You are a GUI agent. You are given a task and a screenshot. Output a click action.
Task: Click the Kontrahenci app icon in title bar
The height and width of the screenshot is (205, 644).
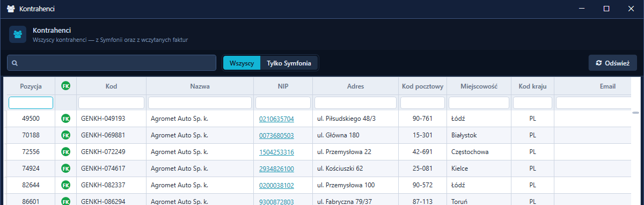point(11,9)
